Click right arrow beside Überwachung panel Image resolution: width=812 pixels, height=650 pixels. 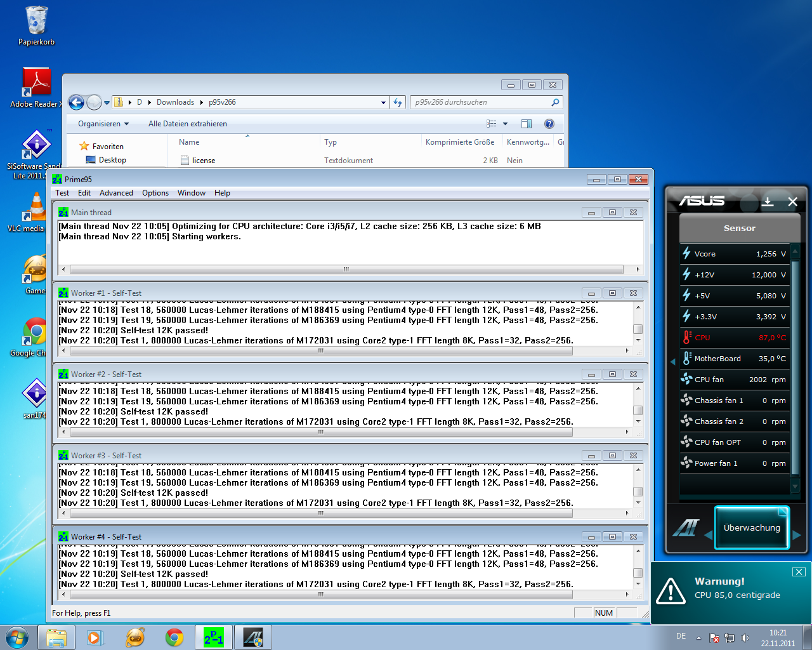pyautogui.click(x=797, y=535)
